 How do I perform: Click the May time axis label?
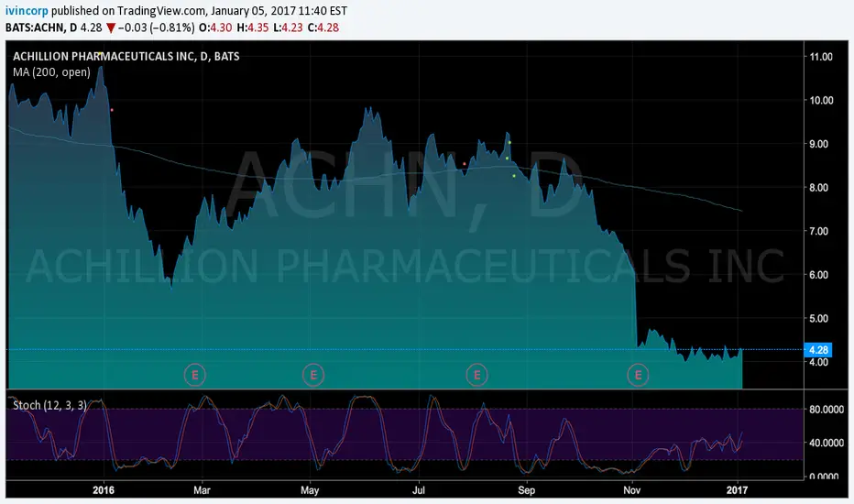(310, 490)
